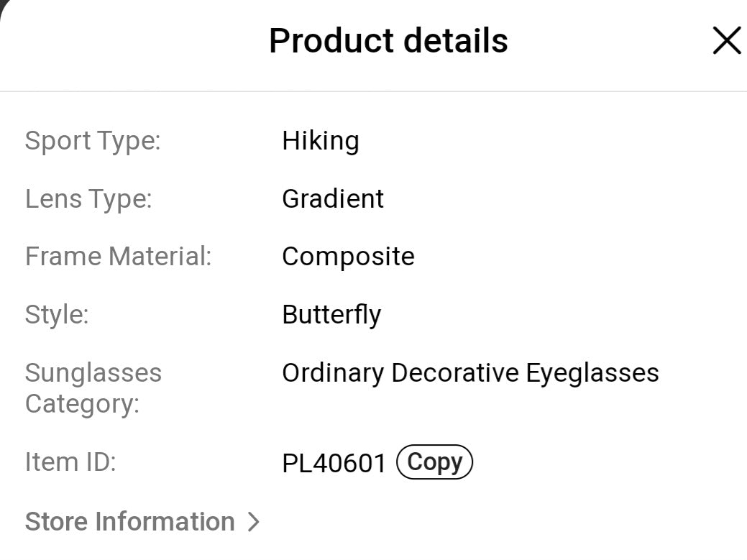Click the divider line under the header

point(373,91)
